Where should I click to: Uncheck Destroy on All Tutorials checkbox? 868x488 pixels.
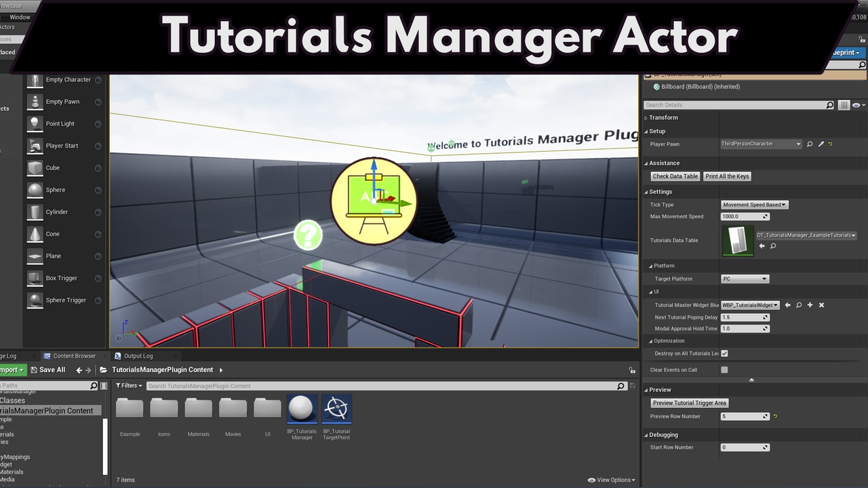724,353
